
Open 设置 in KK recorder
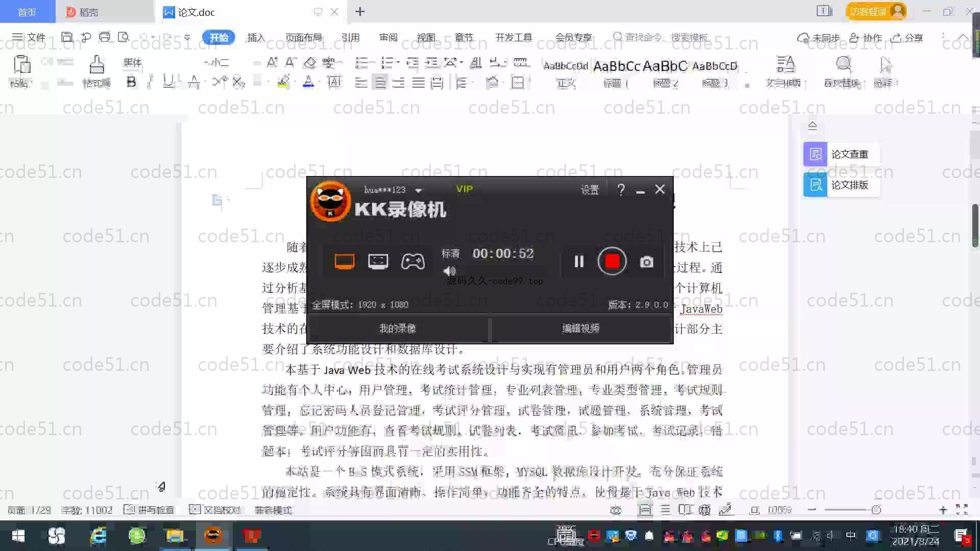pos(590,190)
